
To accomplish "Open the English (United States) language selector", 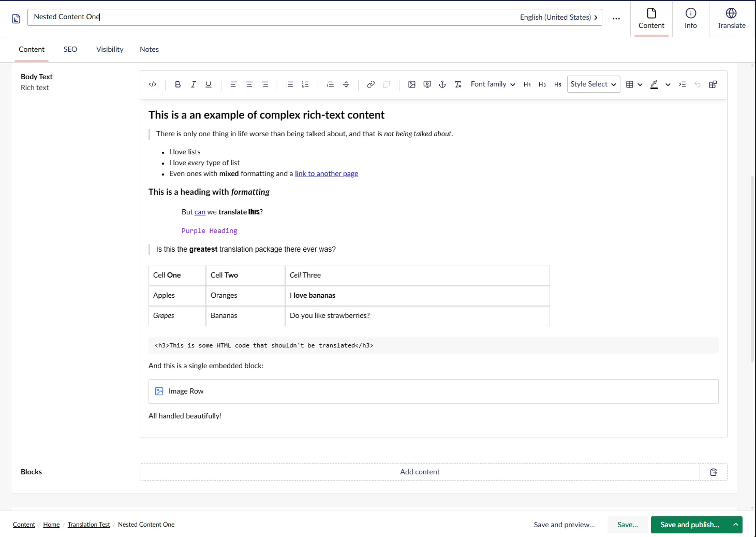I will pyautogui.click(x=559, y=17).
